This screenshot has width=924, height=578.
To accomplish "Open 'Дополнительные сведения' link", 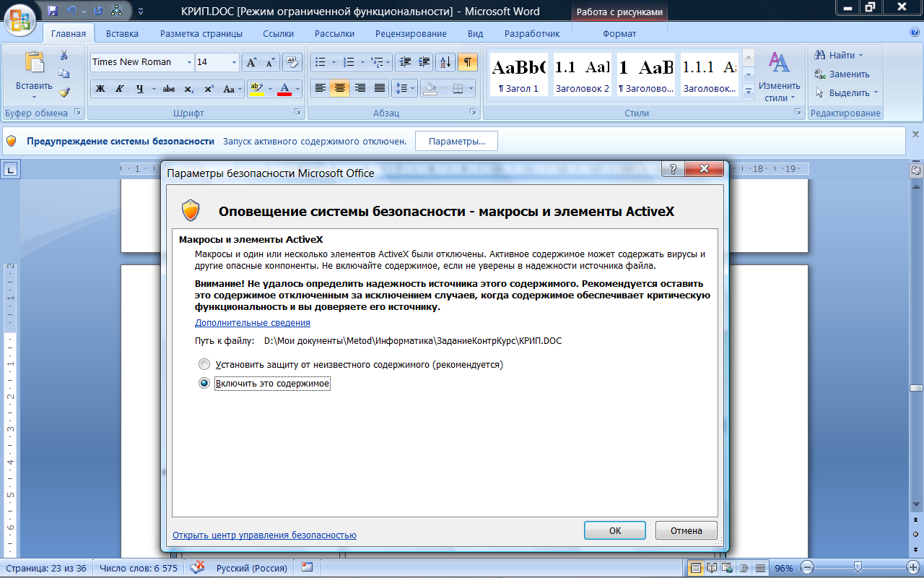I will pyautogui.click(x=253, y=323).
